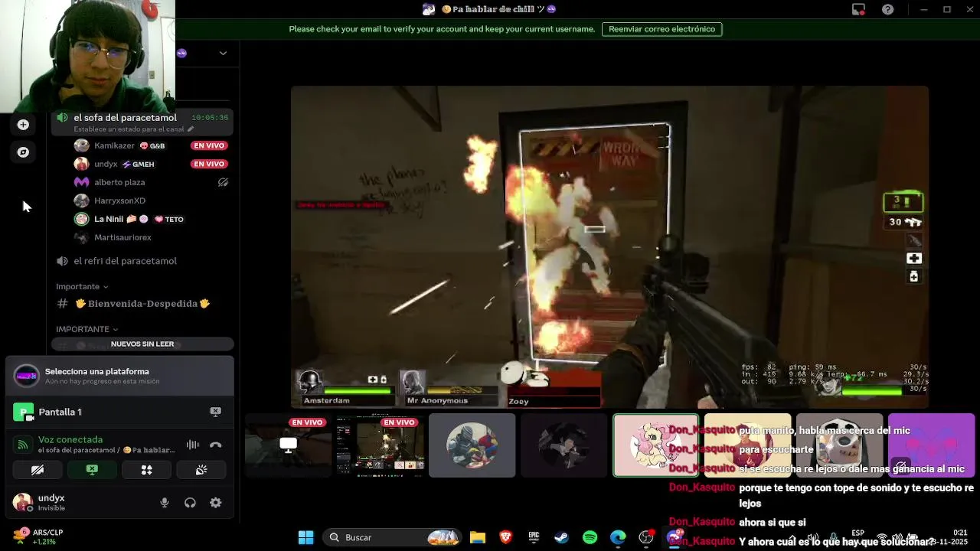
Task: Click the taskbar Buscar search field
Action: [x=394, y=537]
